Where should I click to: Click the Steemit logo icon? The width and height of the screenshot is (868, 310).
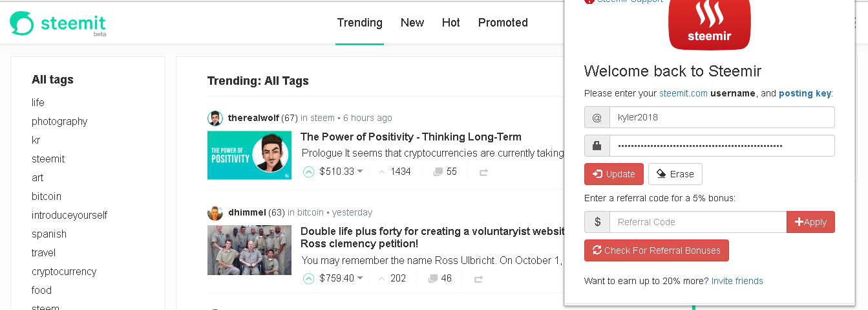21,23
